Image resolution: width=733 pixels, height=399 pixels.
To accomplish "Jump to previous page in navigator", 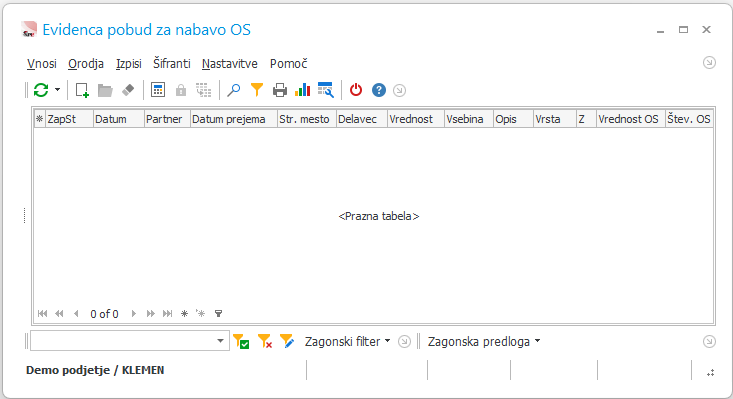I will click(59, 314).
